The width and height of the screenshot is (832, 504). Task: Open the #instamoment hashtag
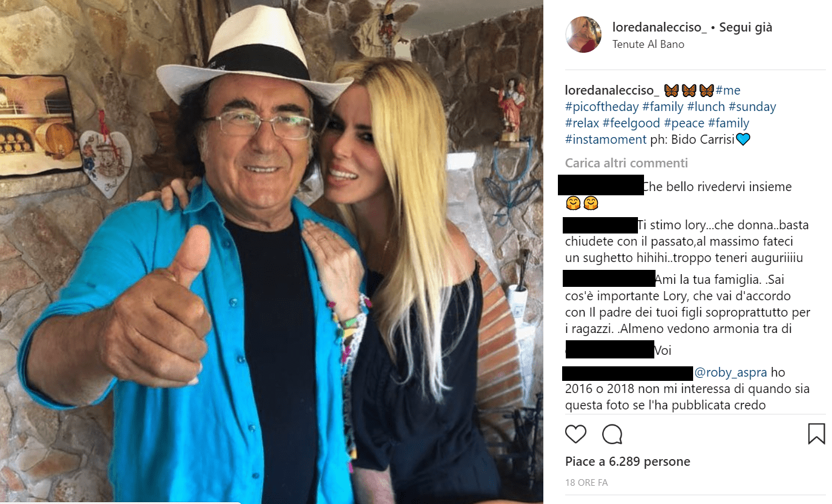point(606,139)
